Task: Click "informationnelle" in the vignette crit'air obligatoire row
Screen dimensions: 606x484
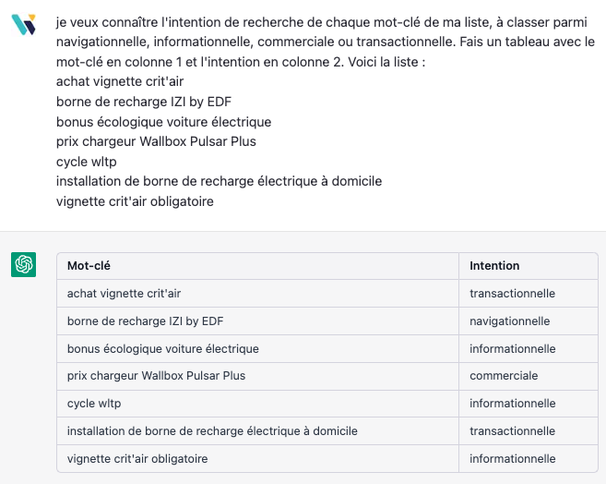Action: (512, 458)
